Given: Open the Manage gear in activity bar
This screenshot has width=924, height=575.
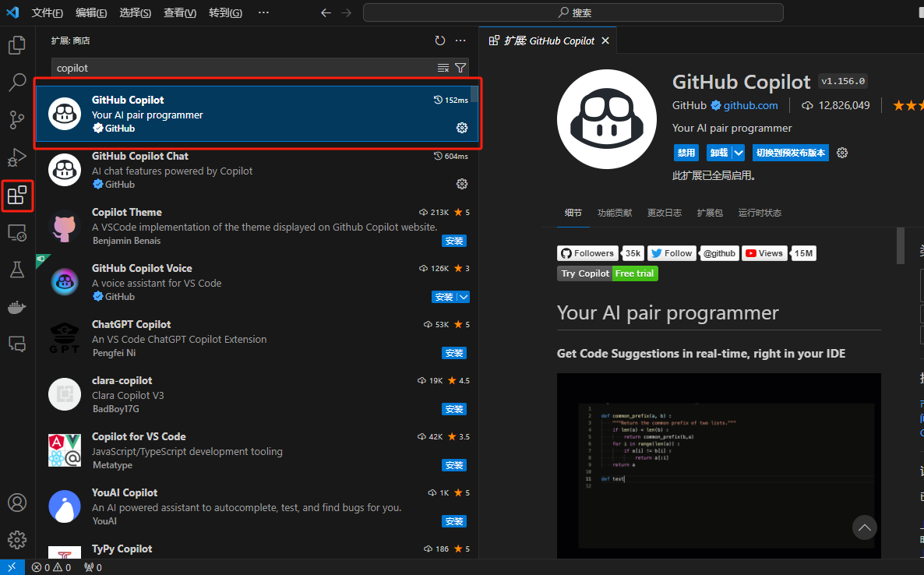Looking at the screenshot, I should point(17,540).
